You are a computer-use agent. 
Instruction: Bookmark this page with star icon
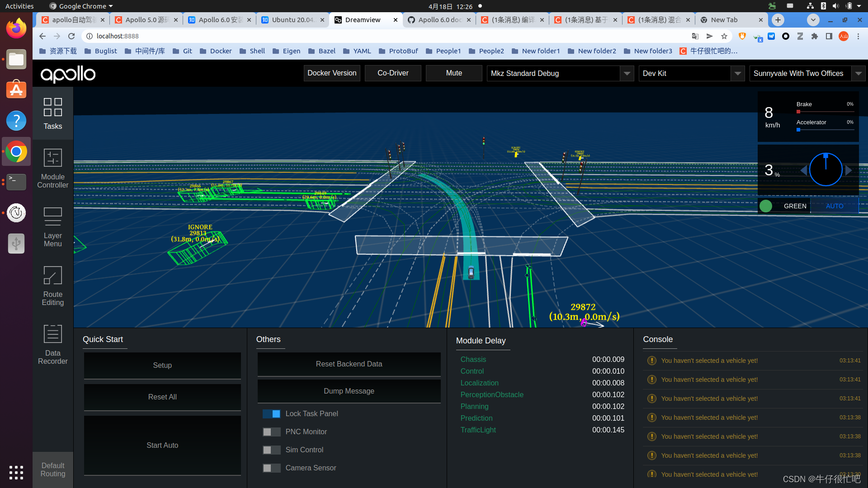[x=724, y=36]
